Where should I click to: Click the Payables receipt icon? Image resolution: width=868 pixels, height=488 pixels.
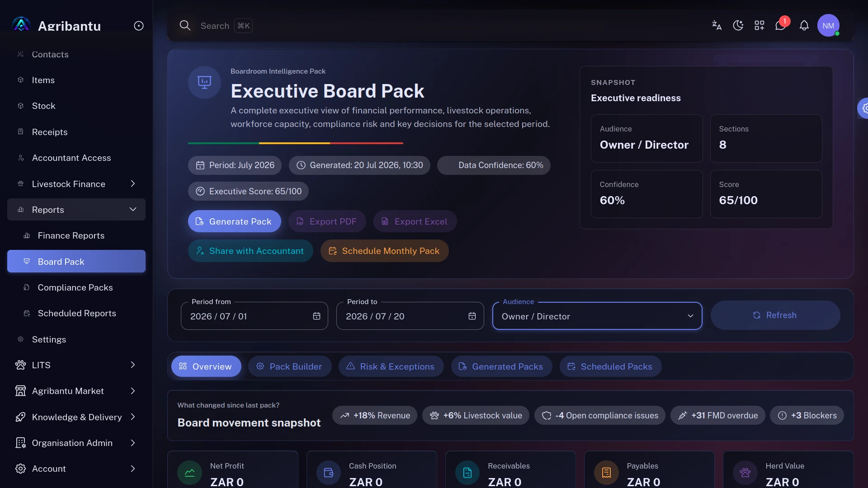(606, 473)
